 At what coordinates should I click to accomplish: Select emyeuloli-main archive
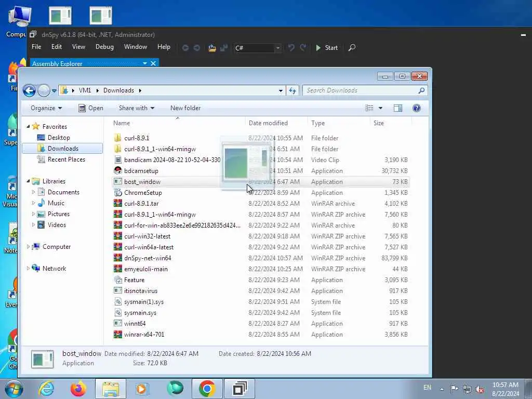[146, 269]
